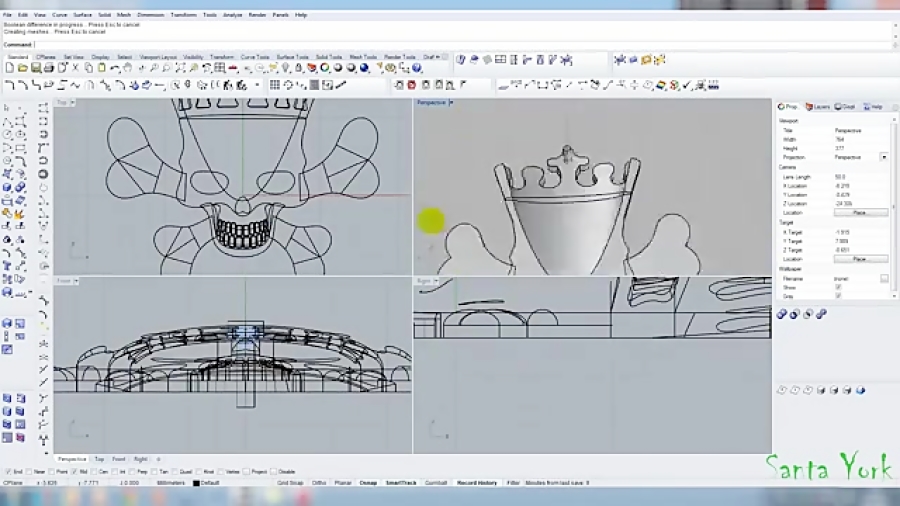The image size is (900, 506).
Task: Click the Hide objects light bulb icon
Action: [x=285, y=68]
